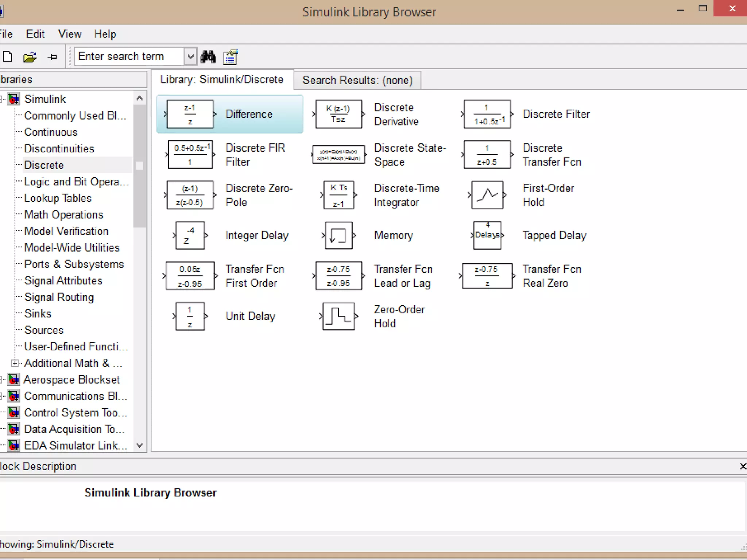Switch to the Search Results tab

click(357, 80)
